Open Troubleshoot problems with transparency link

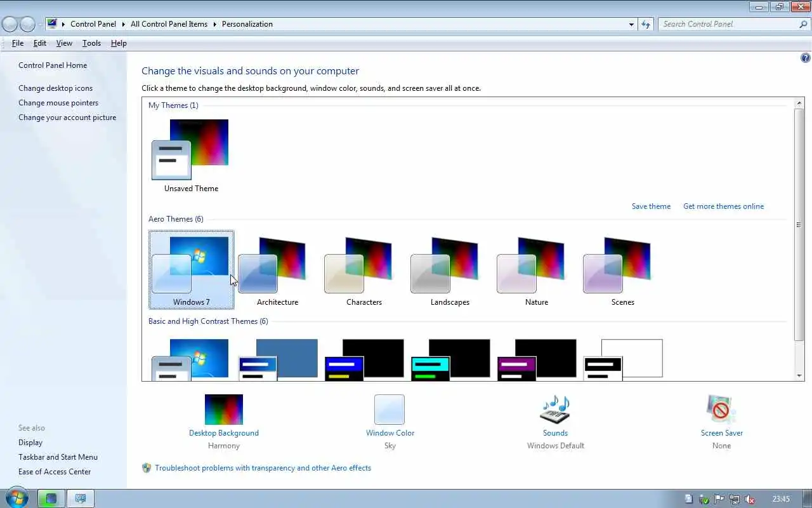point(263,468)
